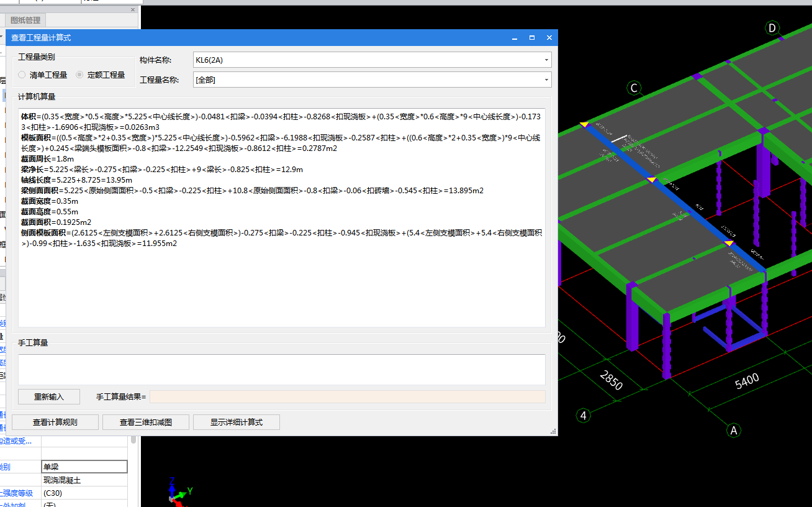Click the 显示详细计算式 button

pos(237,422)
